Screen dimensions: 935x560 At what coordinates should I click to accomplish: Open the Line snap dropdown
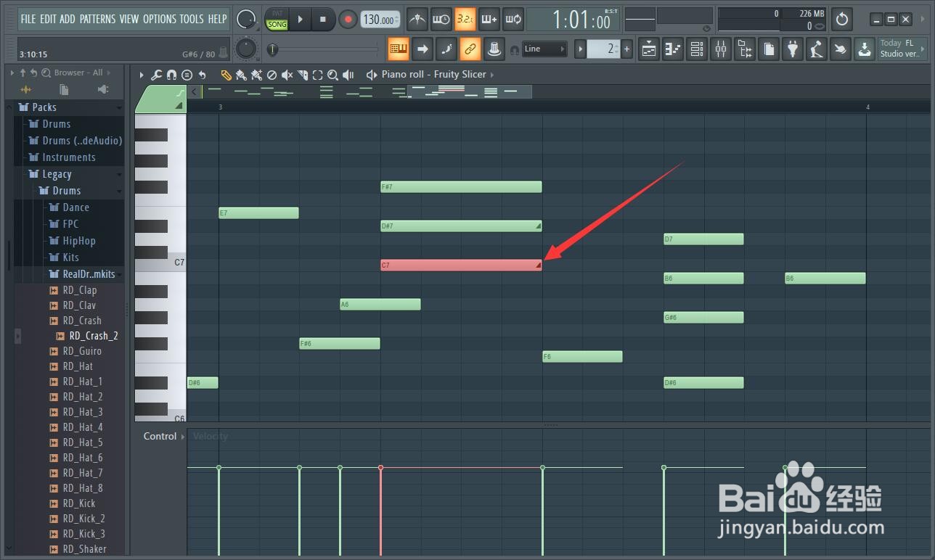click(x=543, y=49)
